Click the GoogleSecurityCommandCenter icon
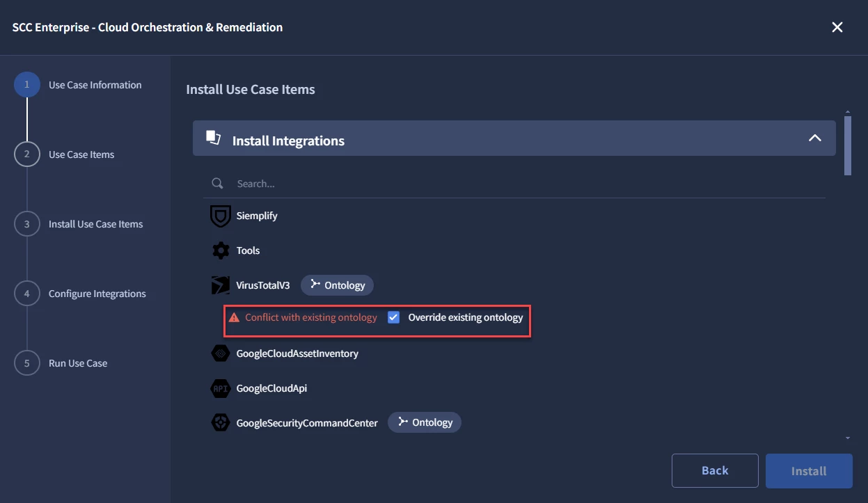 221,422
